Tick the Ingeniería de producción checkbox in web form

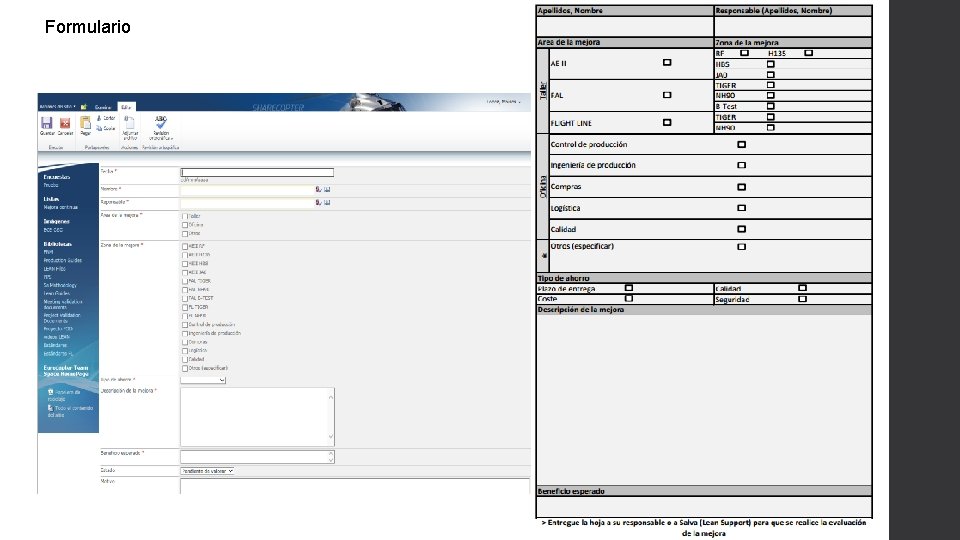click(x=185, y=334)
